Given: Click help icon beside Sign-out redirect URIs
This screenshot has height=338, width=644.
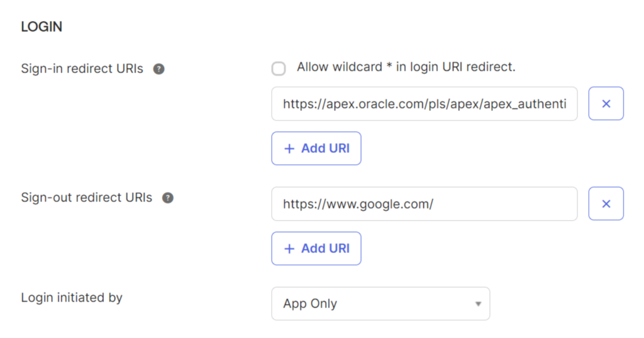Looking at the screenshot, I should 168,198.
